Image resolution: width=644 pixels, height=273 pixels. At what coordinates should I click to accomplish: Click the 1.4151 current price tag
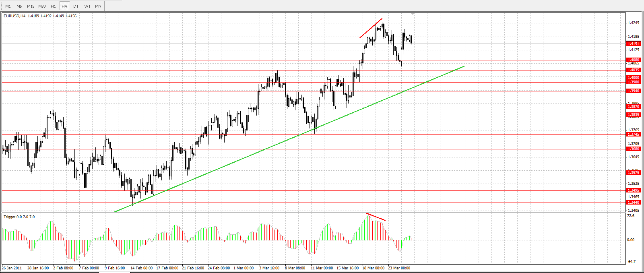tap(634, 43)
